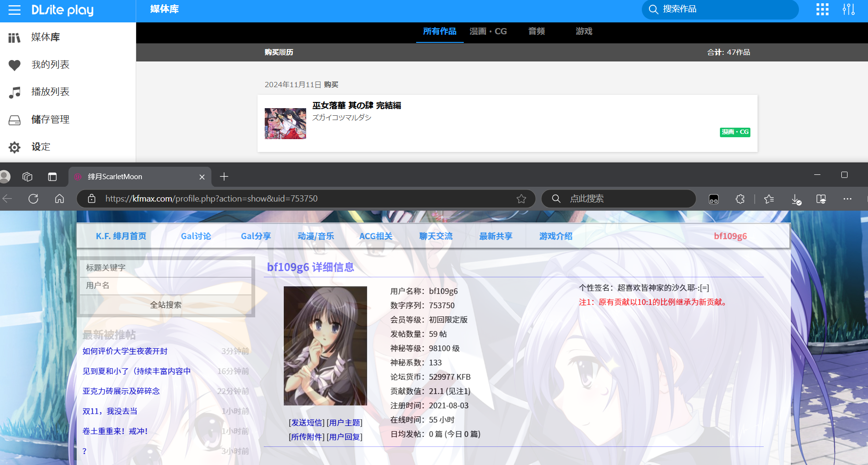Viewport: 868px width, 465px height.
Task: Open the browser downloads icon
Action: point(796,199)
